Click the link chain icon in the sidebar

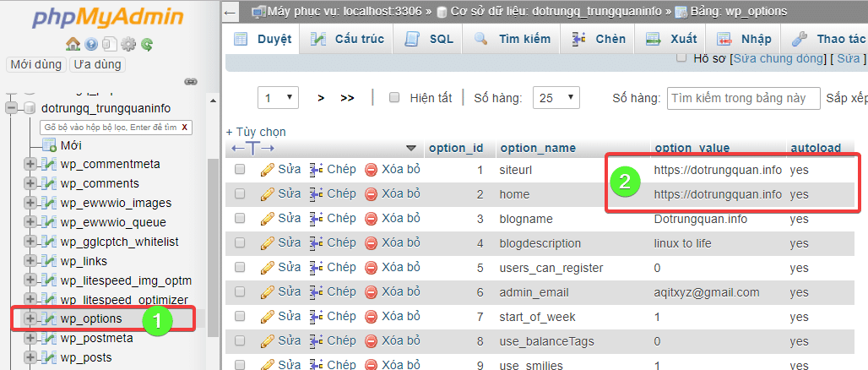coord(190,82)
